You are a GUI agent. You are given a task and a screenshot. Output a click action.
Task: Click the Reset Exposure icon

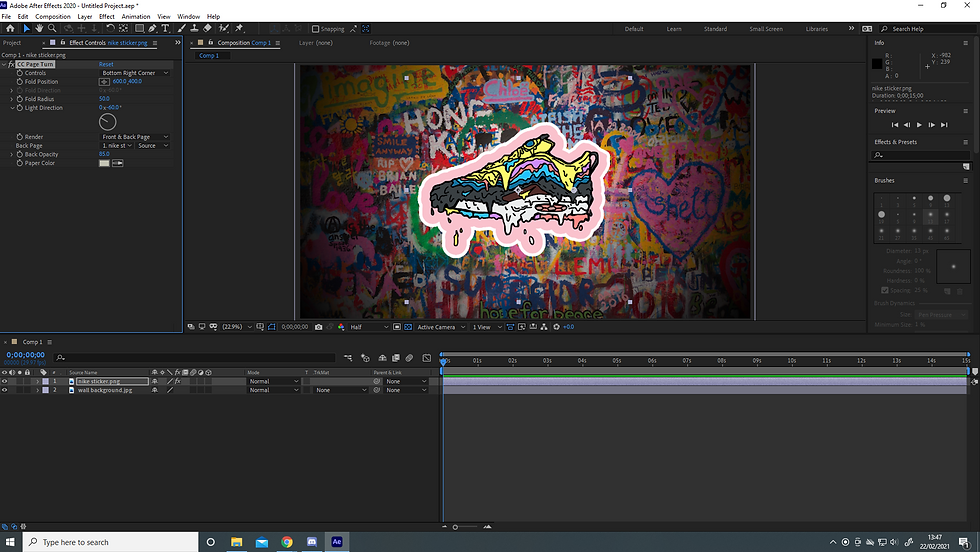pyautogui.click(x=556, y=327)
